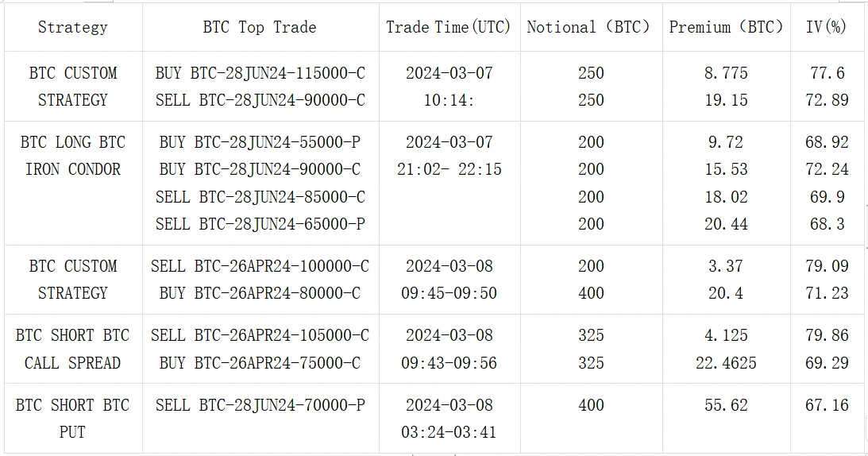The height and width of the screenshot is (456, 868).
Task: Select the Notional (BTC) header cell
Action: click(588, 27)
